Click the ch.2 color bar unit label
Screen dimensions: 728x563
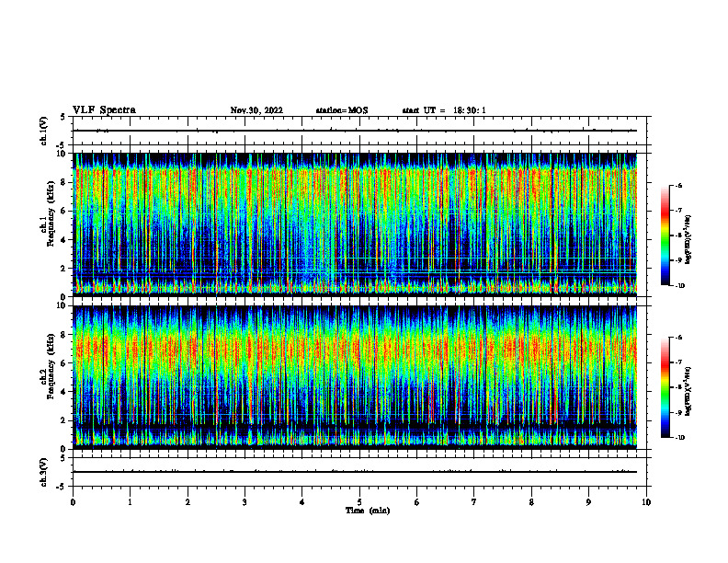click(x=688, y=391)
